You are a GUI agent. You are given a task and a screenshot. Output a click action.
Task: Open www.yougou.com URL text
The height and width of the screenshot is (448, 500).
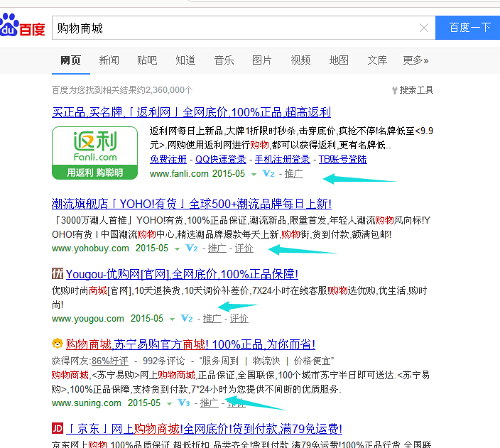click(87, 319)
